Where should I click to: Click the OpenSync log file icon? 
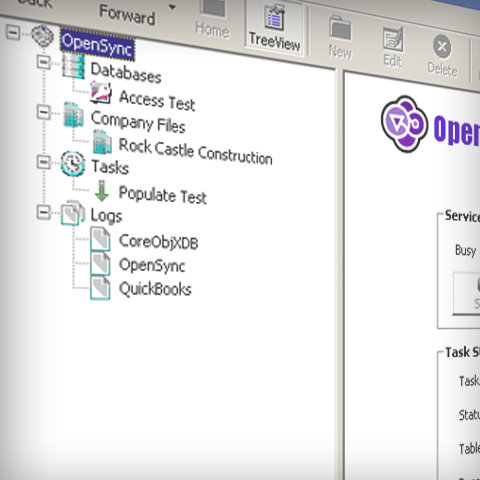(100, 264)
